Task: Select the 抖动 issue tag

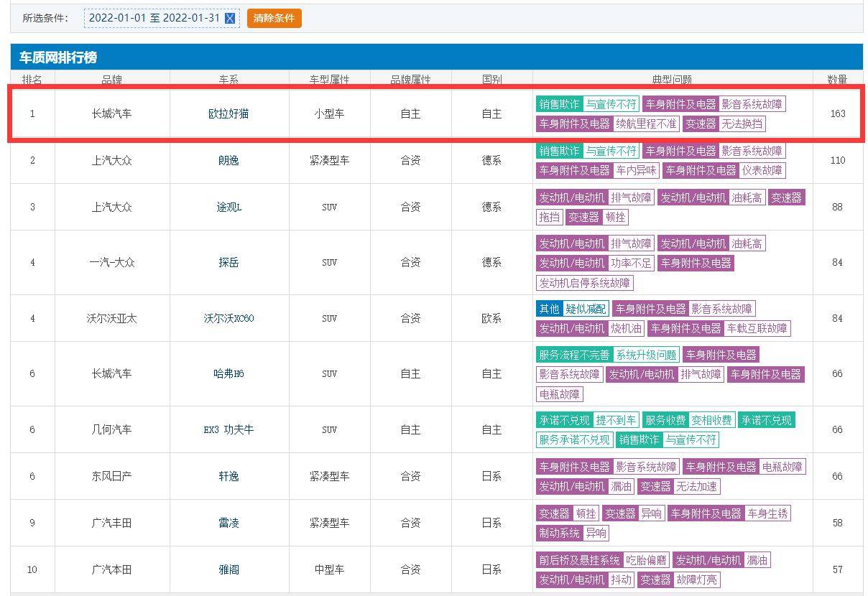Action: pyautogui.click(x=621, y=579)
